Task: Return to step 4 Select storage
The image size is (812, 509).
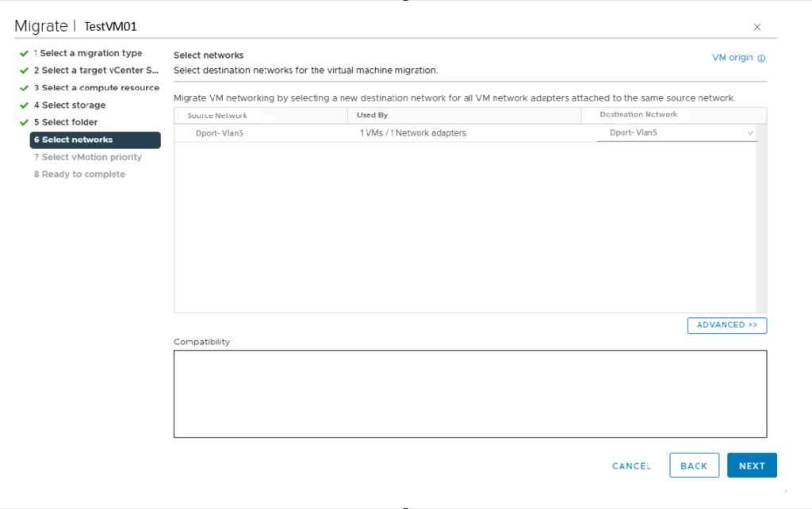Action: [73, 105]
